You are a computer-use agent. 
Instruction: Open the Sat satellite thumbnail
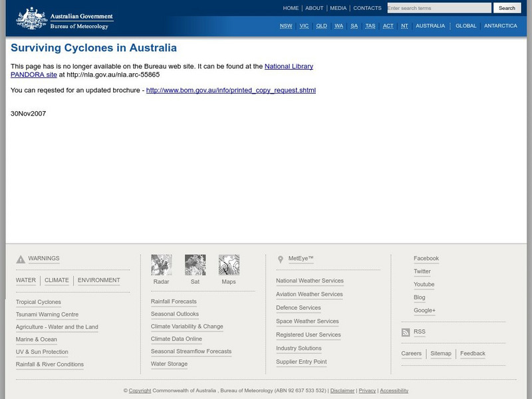[x=195, y=265]
